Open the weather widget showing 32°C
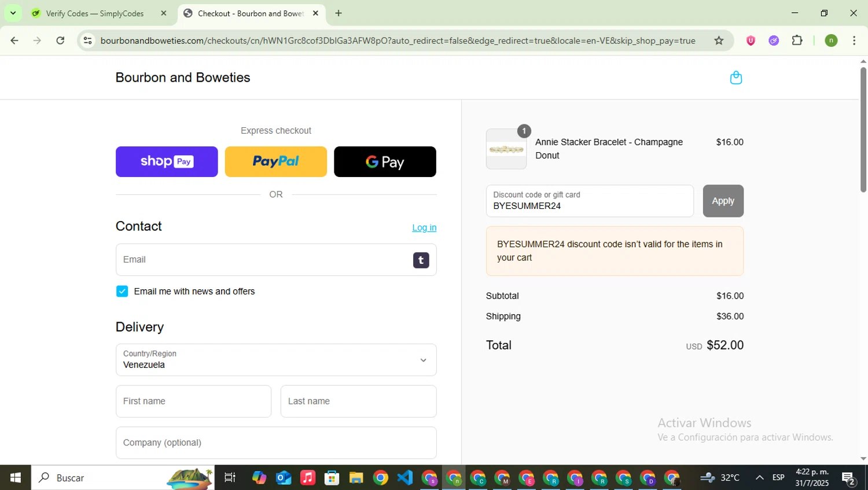Viewport: 868px width, 490px height. tap(720, 478)
